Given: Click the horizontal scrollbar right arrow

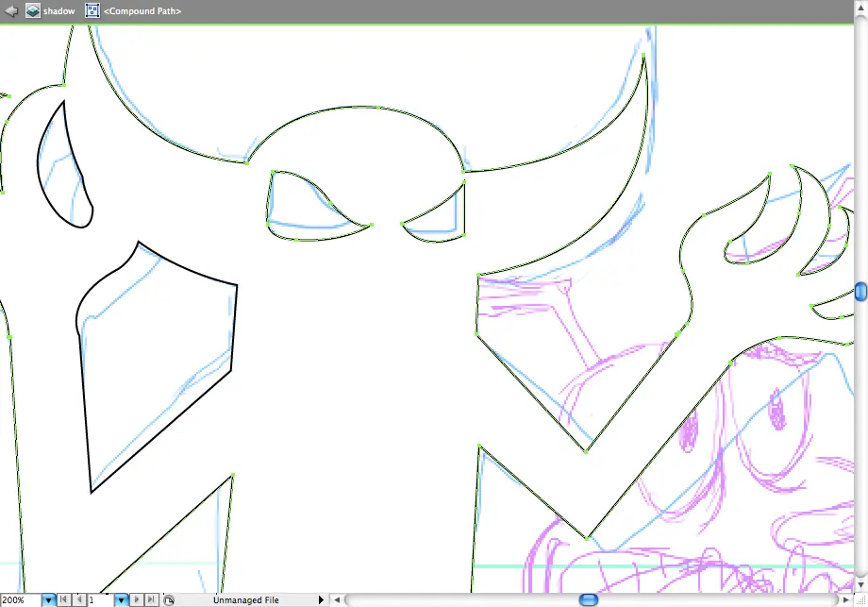Looking at the screenshot, I should [x=846, y=599].
